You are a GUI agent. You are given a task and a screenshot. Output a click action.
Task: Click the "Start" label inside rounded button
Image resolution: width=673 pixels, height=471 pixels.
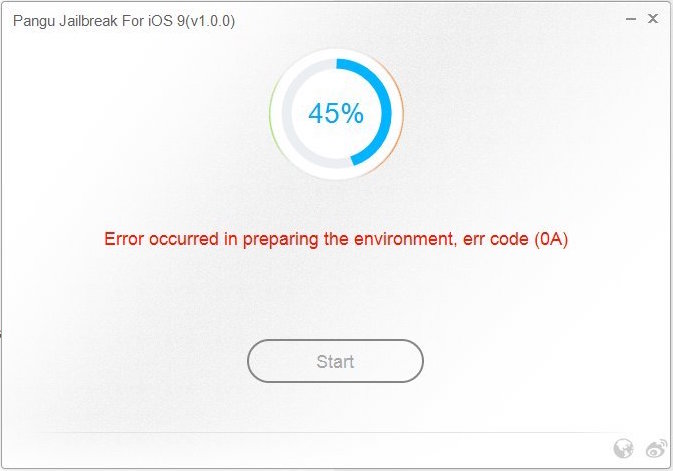[335, 362]
